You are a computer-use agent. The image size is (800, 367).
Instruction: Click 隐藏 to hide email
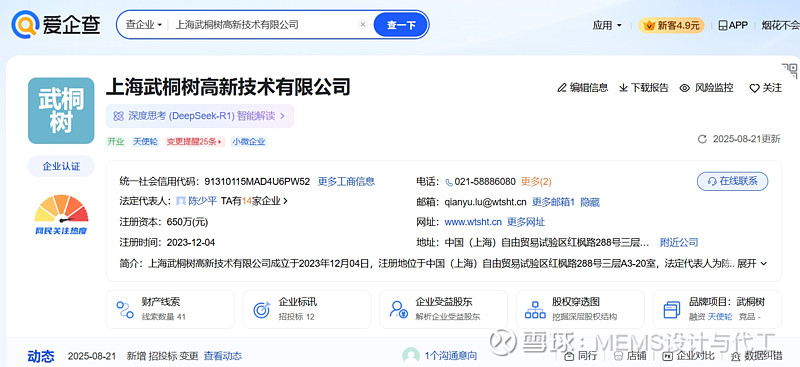click(x=590, y=202)
